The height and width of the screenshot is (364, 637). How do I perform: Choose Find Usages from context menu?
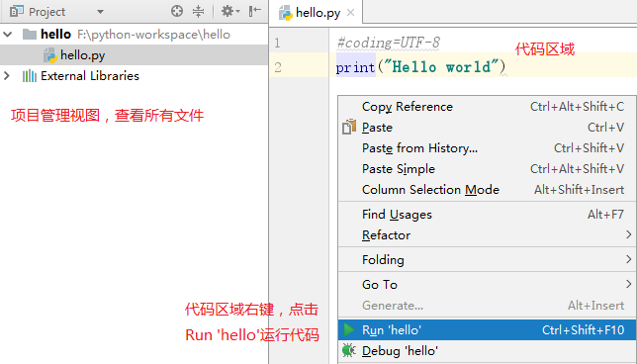[x=487, y=214]
